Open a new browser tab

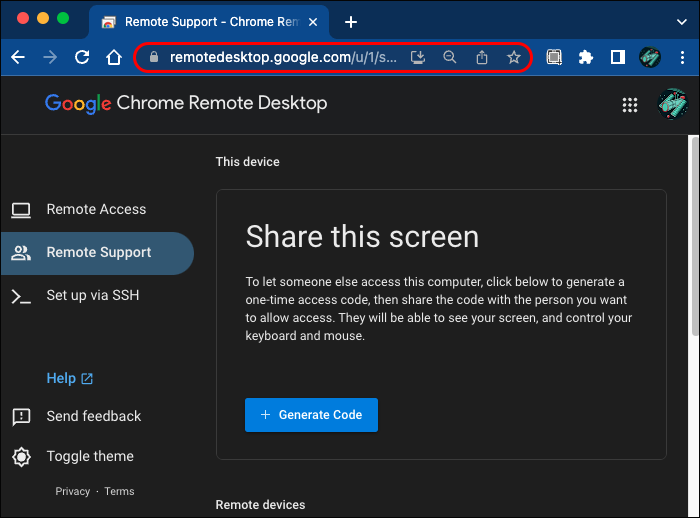click(351, 22)
